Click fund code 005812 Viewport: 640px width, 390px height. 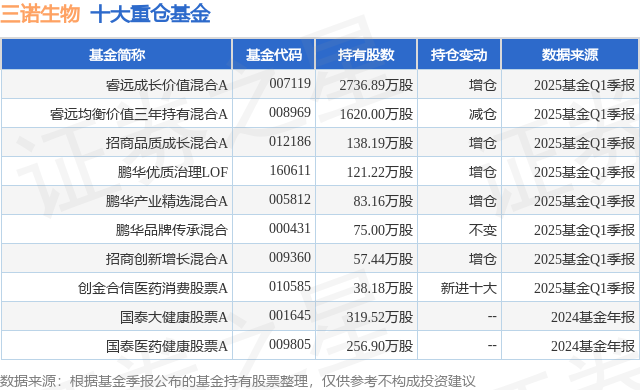tap(290, 199)
